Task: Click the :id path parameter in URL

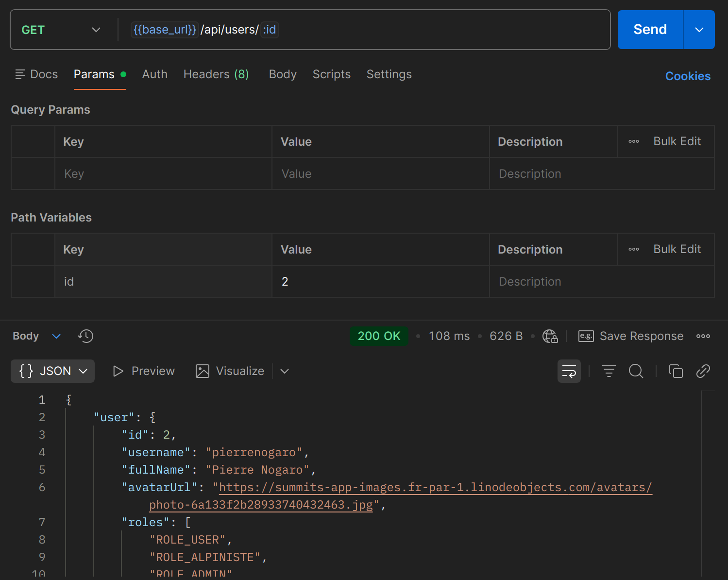Action: pos(270,30)
